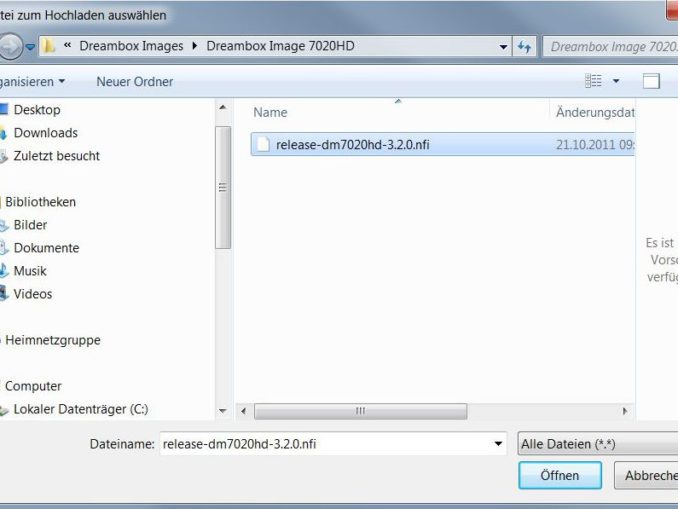Viewport: 678px width, 509px height.
Task: Open Lokaler Datenträger (C:)
Action: (x=80, y=409)
